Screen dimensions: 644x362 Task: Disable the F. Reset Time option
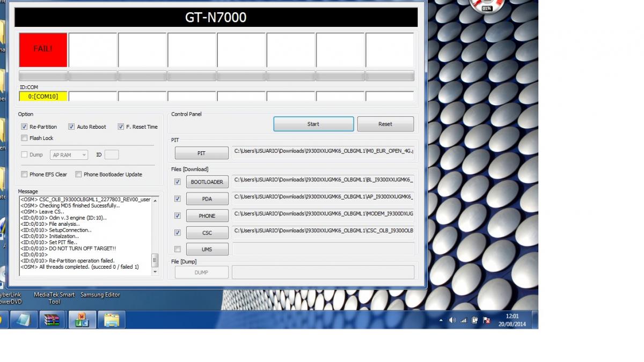click(x=121, y=127)
